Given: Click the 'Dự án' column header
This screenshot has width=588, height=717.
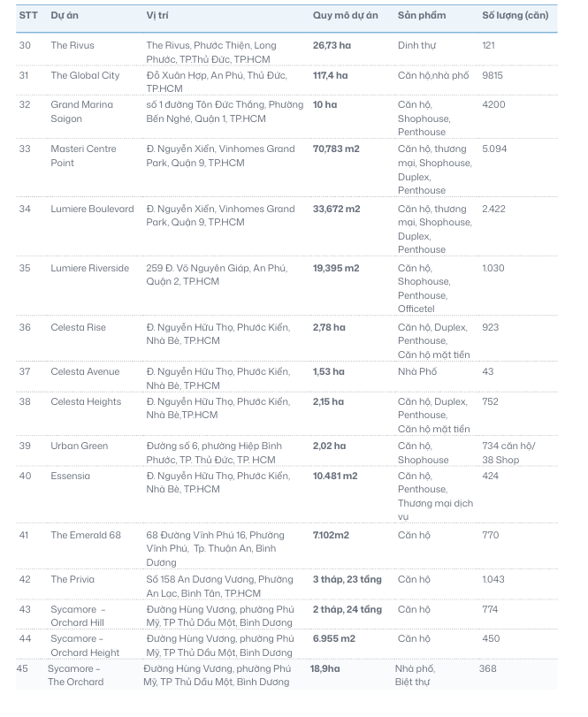Looking at the screenshot, I should (63, 16).
